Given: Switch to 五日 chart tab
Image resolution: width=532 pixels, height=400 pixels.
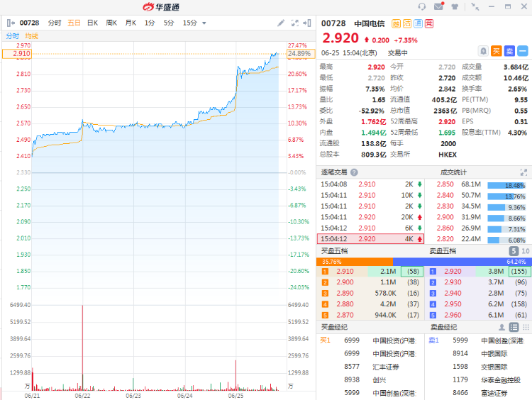Looking at the screenshot, I should point(74,23).
